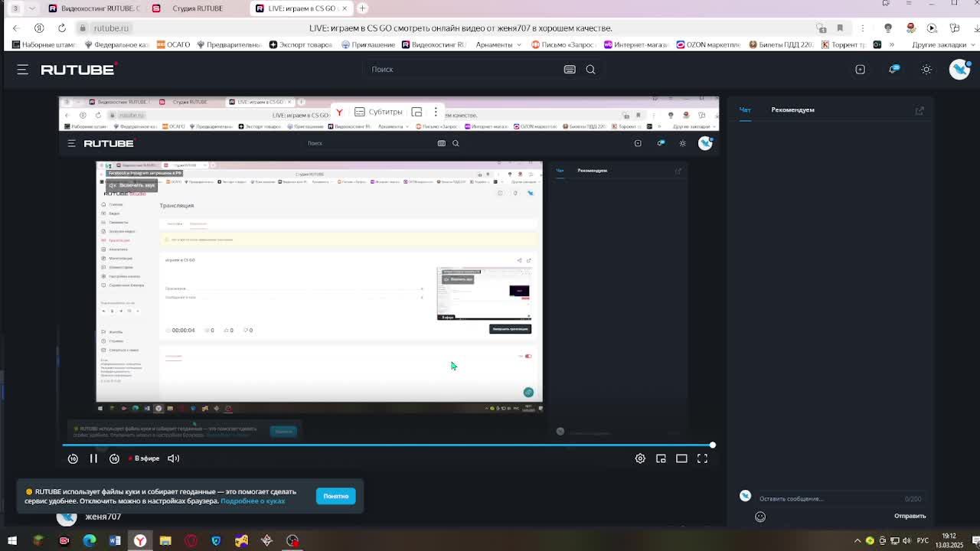The image size is (980, 551).
Task: Switch keyboard language РУС indicator
Action: [x=923, y=541]
